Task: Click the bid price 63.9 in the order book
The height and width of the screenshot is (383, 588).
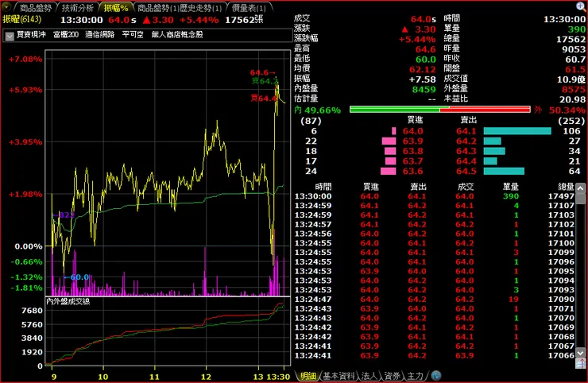Action: tap(412, 141)
